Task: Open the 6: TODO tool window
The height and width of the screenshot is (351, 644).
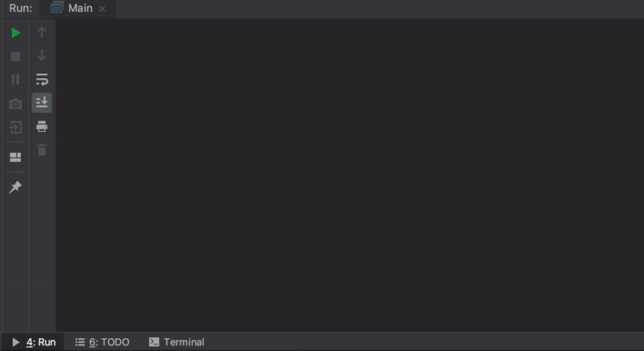Action: tap(102, 342)
